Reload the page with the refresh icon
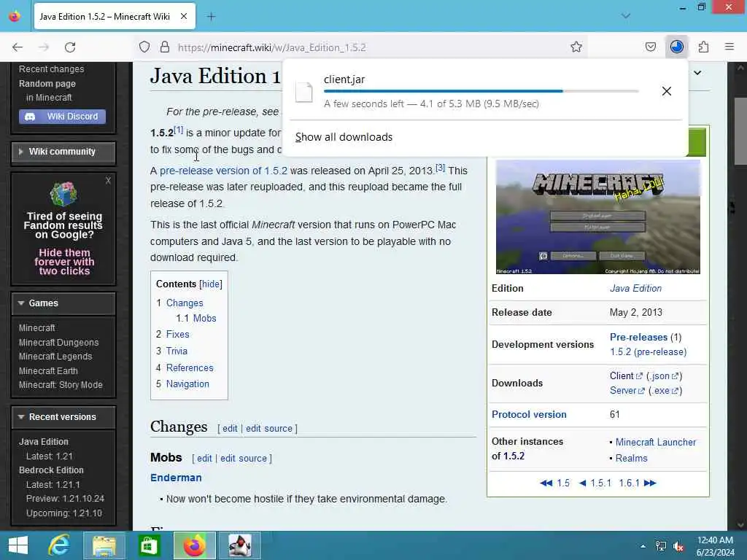The height and width of the screenshot is (560, 747). (70, 47)
